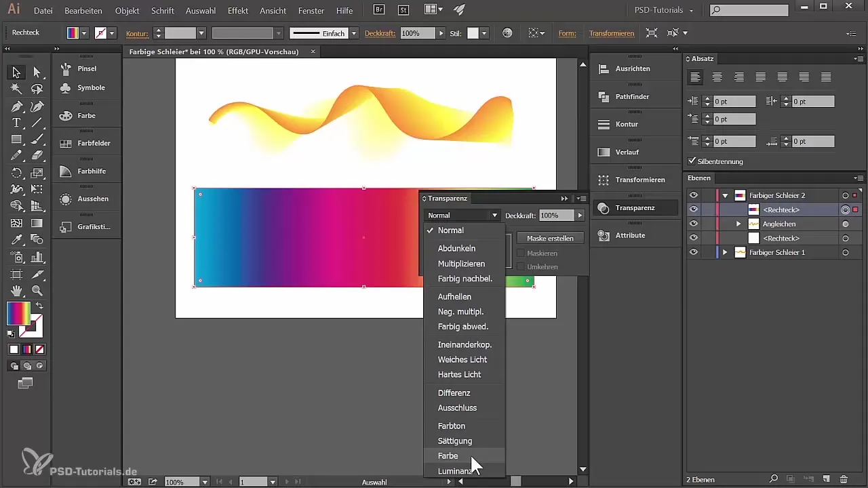Screen dimensions: 868x488
Task: Open the Effekt menu
Action: 237,11
